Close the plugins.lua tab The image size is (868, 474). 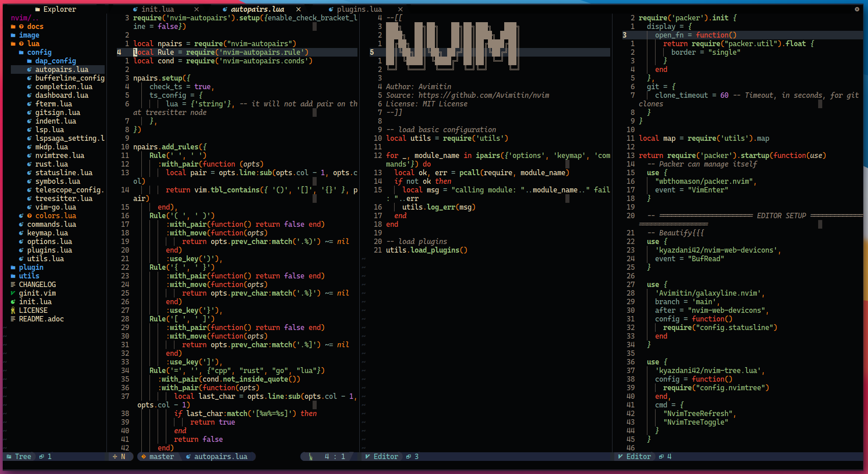click(400, 9)
